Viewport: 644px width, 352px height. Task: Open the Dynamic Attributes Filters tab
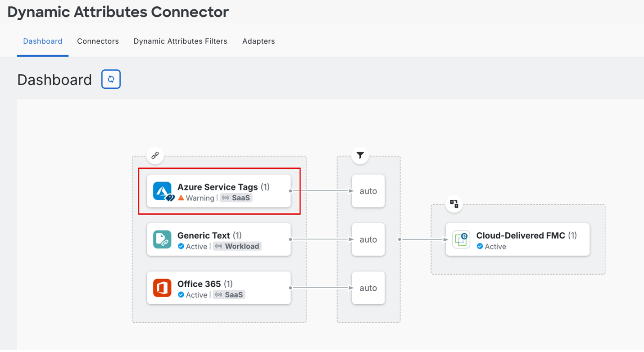180,41
